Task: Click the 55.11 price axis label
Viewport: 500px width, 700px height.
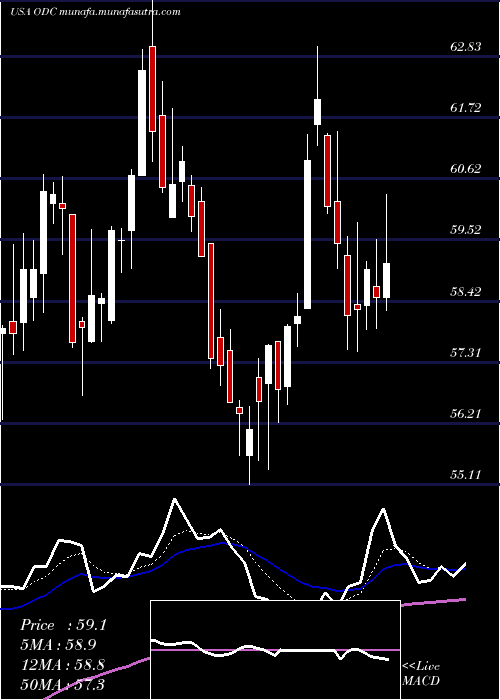Action: point(466,475)
